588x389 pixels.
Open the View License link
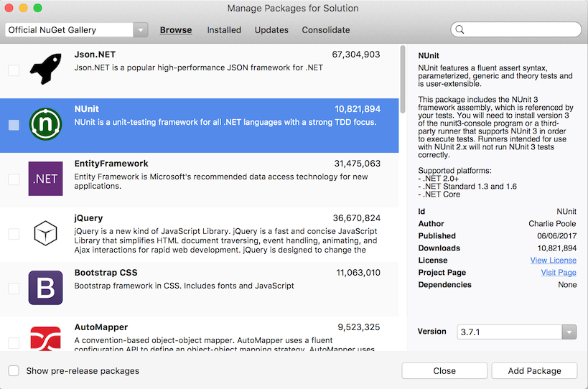pos(553,260)
